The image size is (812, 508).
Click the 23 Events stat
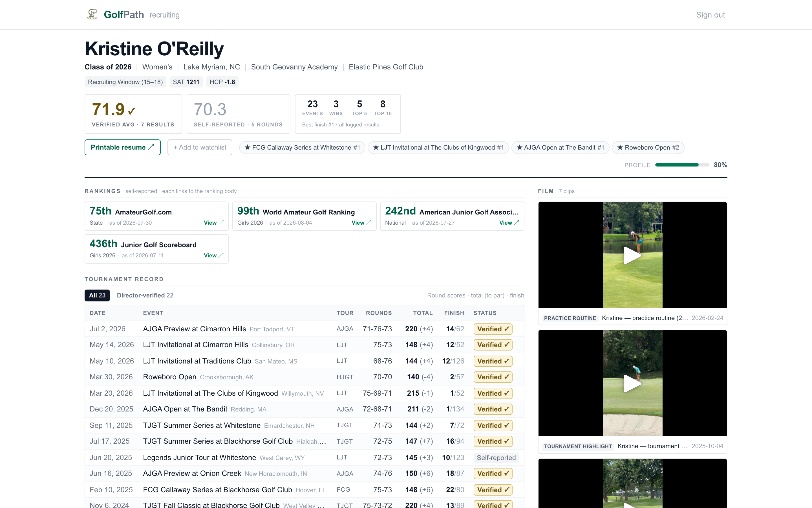(312, 108)
